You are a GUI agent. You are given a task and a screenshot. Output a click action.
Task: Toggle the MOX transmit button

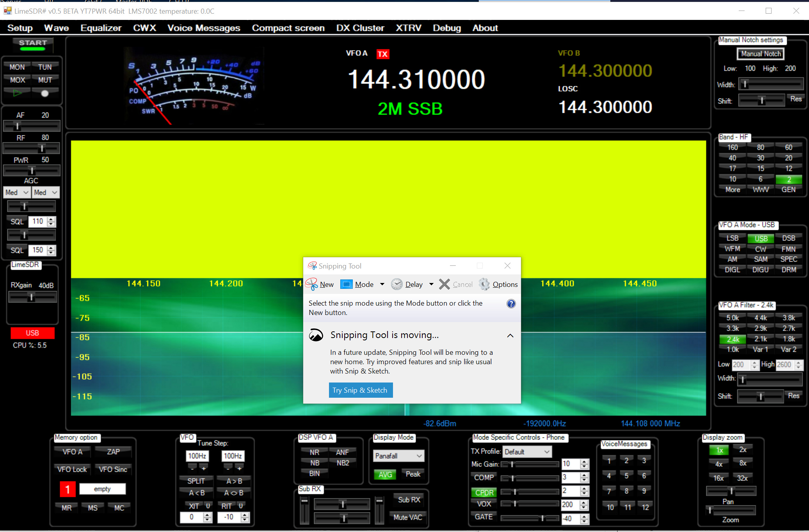click(x=18, y=80)
